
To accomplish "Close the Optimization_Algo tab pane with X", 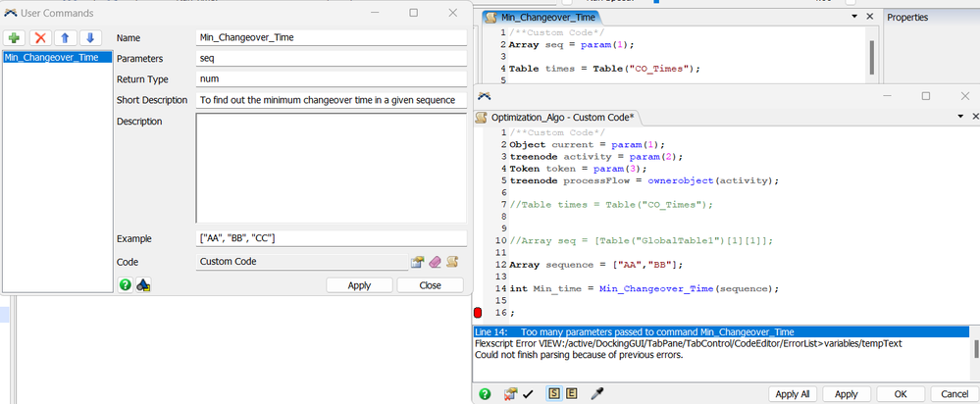I will 975,118.
